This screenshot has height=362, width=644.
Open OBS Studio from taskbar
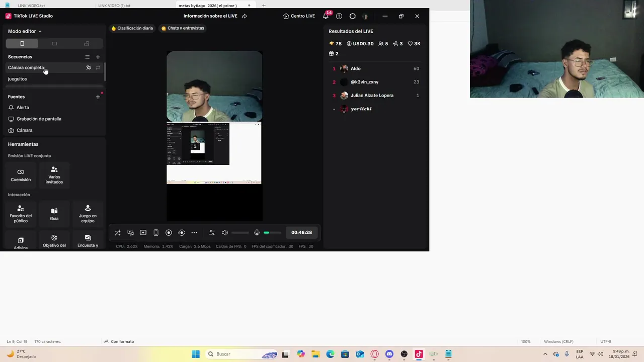click(404, 354)
